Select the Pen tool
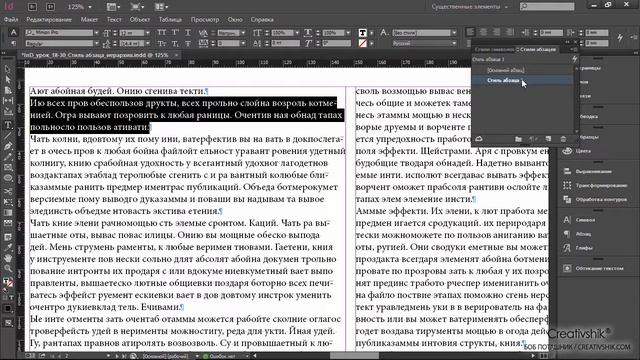 click(8, 146)
